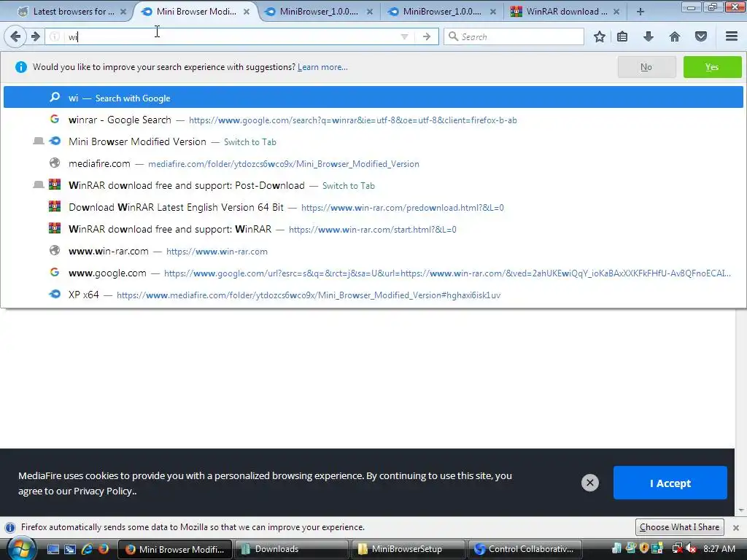Viewport: 747px width, 560px height.
Task: Open the address bar history dropdown arrow
Action: (x=404, y=36)
